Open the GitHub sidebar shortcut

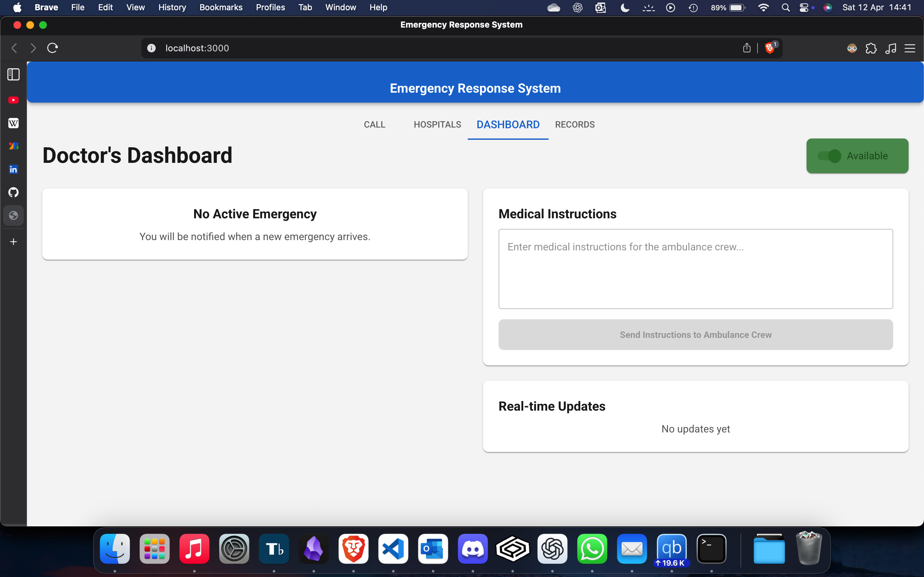[13, 192]
